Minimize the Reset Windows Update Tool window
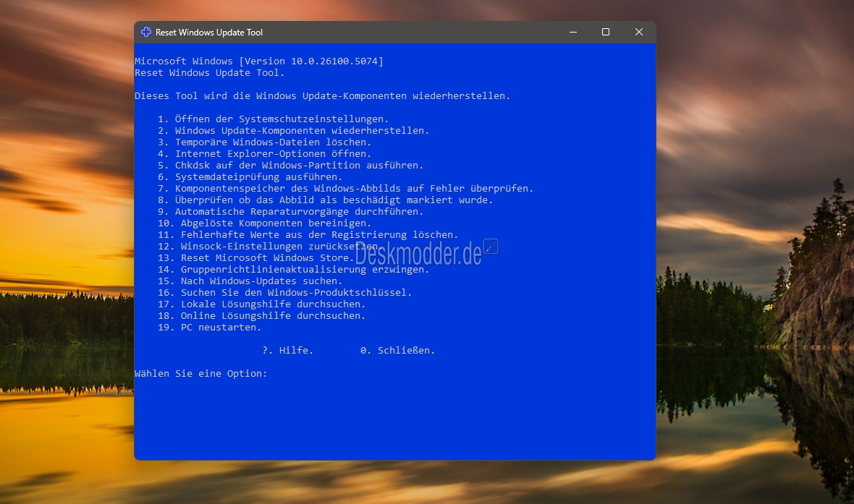 coord(573,32)
